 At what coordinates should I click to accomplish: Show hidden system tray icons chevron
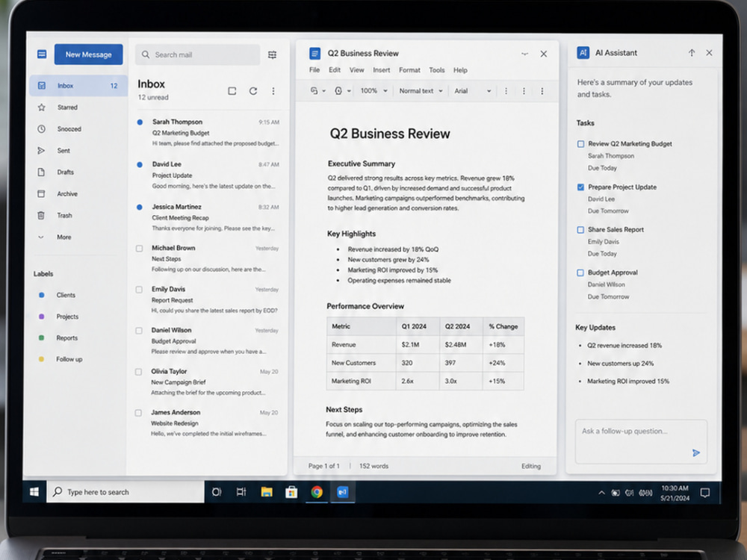point(601,493)
